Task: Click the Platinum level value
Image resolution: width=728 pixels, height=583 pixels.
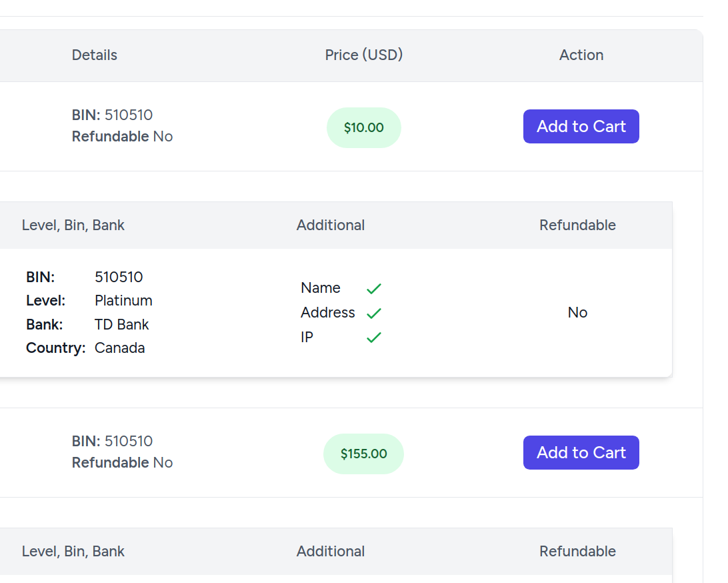Action: 123,301
